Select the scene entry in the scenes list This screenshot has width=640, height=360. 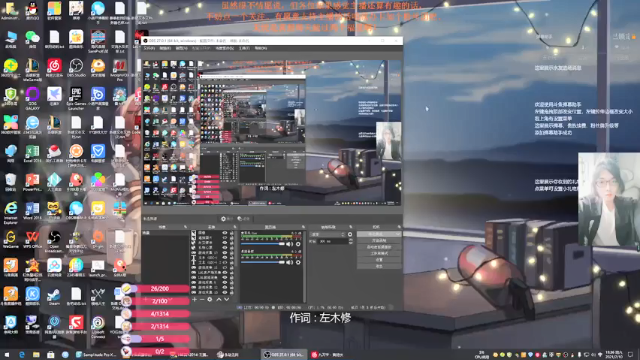(165, 233)
